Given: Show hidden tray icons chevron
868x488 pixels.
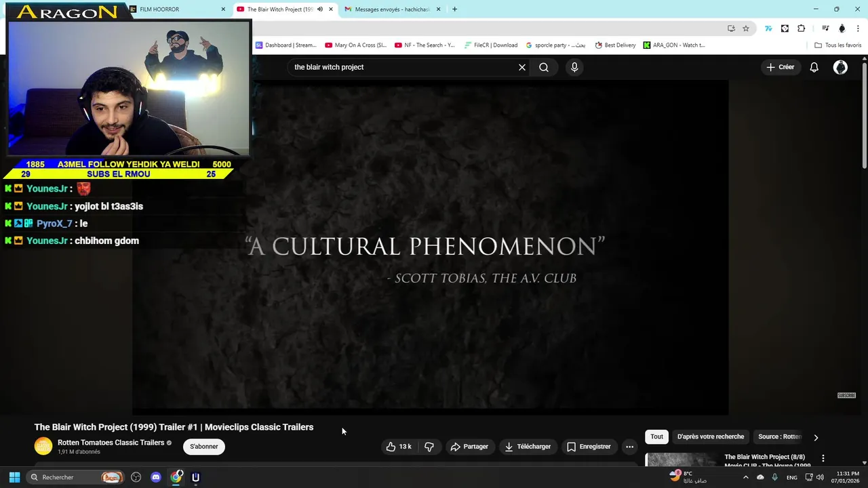Looking at the screenshot, I should pyautogui.click(x=745, y=477).
